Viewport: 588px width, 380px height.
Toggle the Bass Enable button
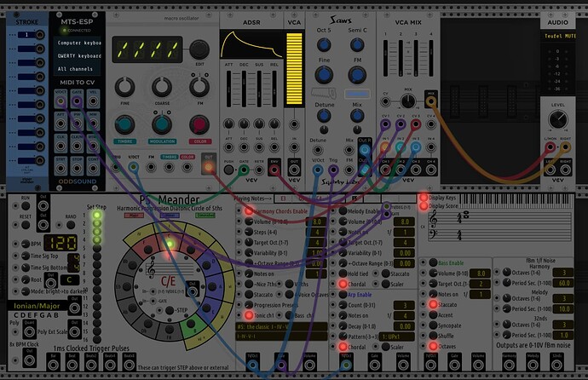pos(433,262)
